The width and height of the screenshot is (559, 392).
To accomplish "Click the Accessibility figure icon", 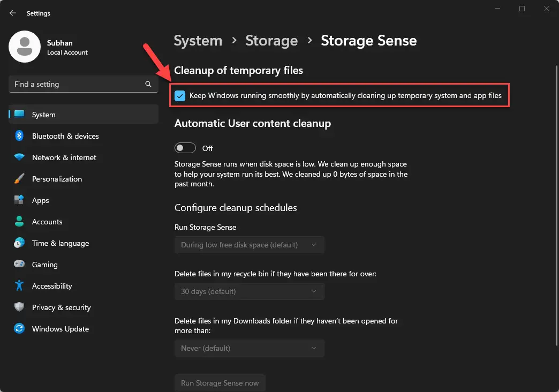I will click(x=19, y=285).
